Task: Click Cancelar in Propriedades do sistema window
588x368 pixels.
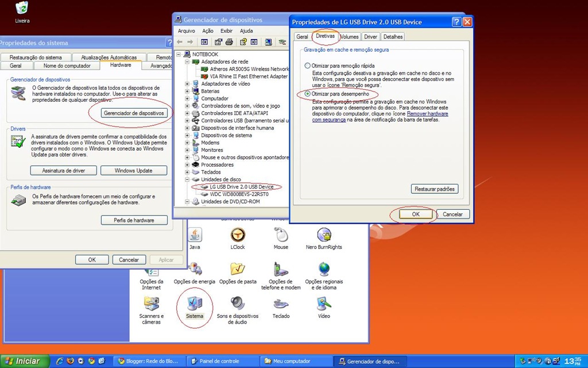Action: 129,259
